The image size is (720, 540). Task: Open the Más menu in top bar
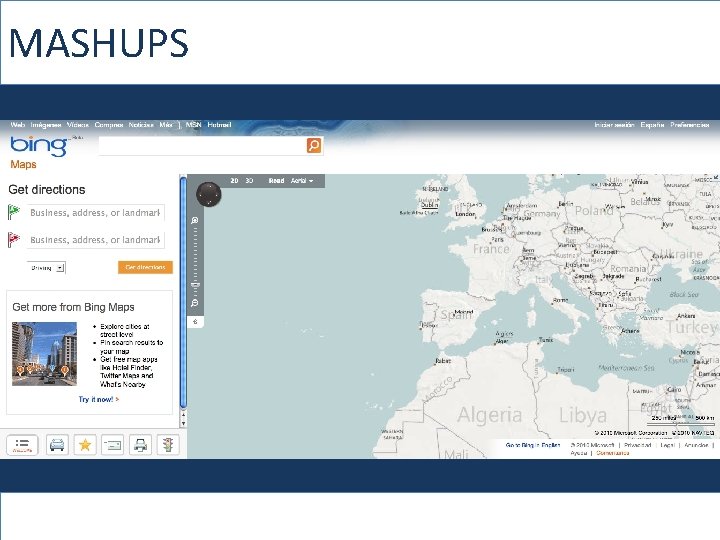(167, 125)
